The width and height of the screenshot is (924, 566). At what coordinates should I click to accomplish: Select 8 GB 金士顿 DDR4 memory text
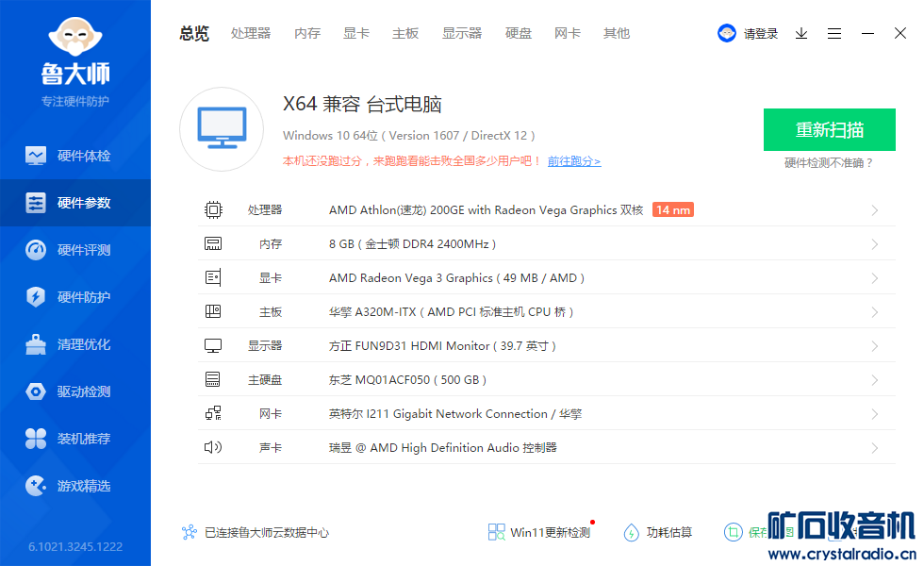[413, 243]
